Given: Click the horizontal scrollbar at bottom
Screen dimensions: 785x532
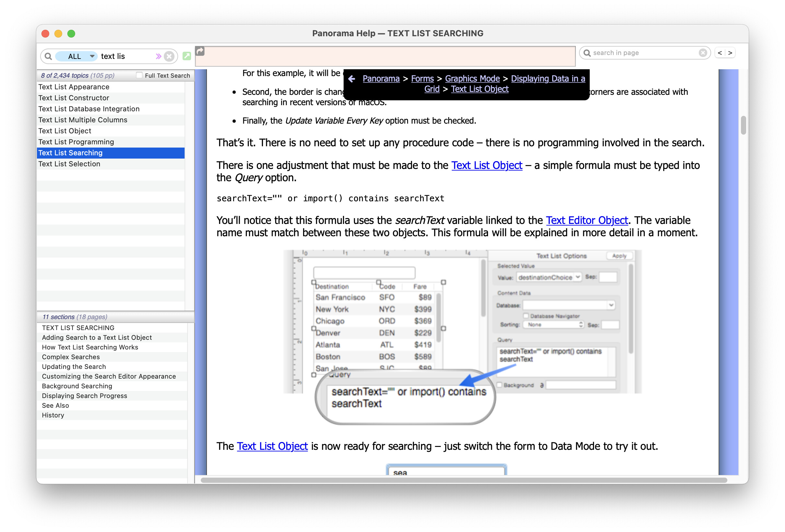Looking at the screenshot, I should pyautogui.click(x=463, y=480).
